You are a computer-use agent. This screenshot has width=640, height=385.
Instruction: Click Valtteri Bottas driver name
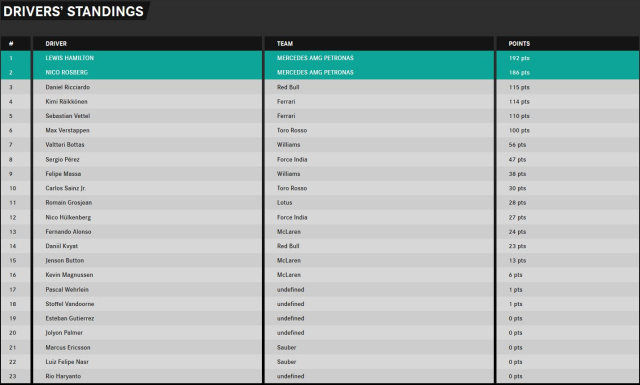pos(65,145)
